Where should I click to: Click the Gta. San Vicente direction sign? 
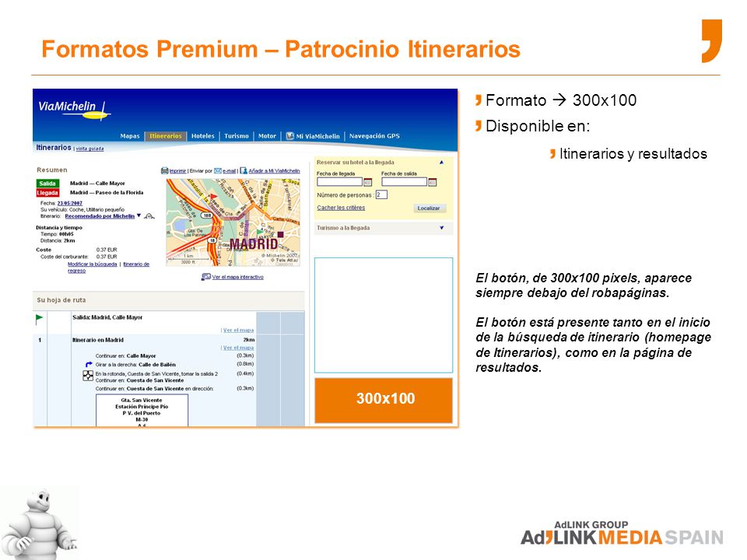pyautogui.click(x=142, y=411)
